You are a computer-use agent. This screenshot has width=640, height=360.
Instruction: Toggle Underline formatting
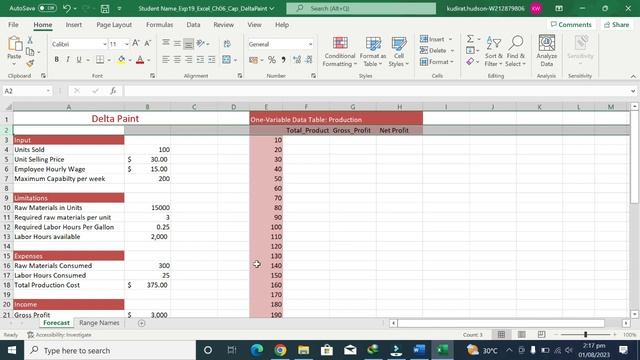click(x=79, y=60)
